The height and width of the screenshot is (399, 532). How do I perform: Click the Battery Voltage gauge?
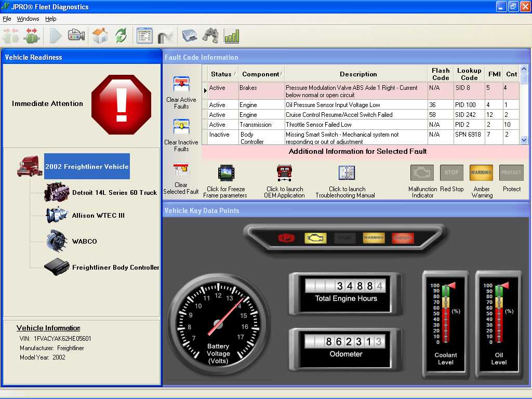[x=218, y=325]
